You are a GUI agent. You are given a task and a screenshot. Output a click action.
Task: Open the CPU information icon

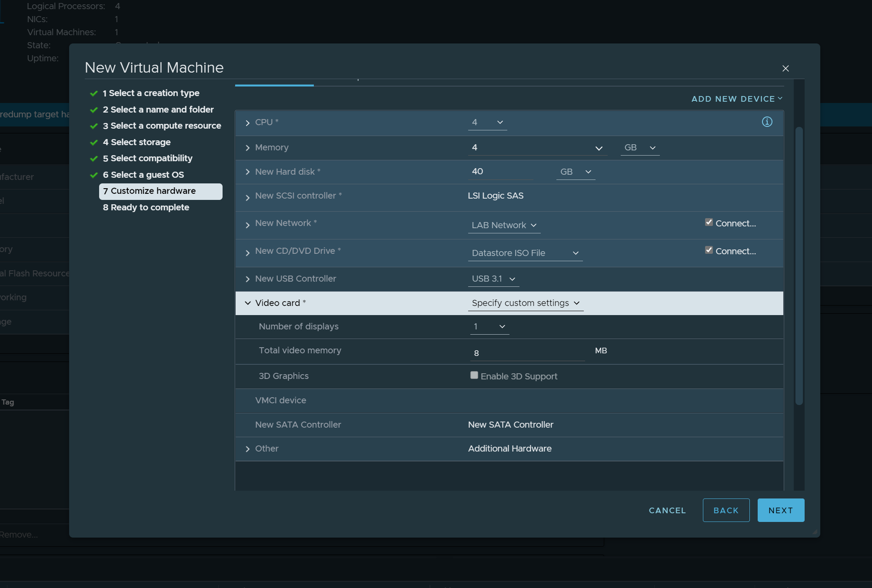(x=767, y=122)
